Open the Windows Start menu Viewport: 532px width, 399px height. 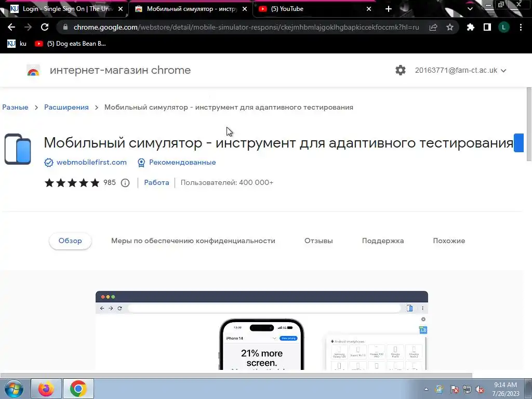[14, 389]
